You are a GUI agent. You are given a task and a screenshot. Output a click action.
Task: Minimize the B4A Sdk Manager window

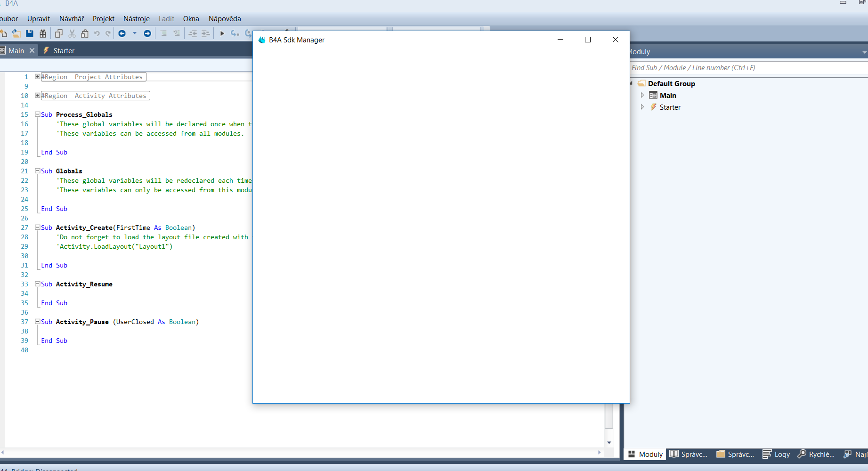(560, 40)
